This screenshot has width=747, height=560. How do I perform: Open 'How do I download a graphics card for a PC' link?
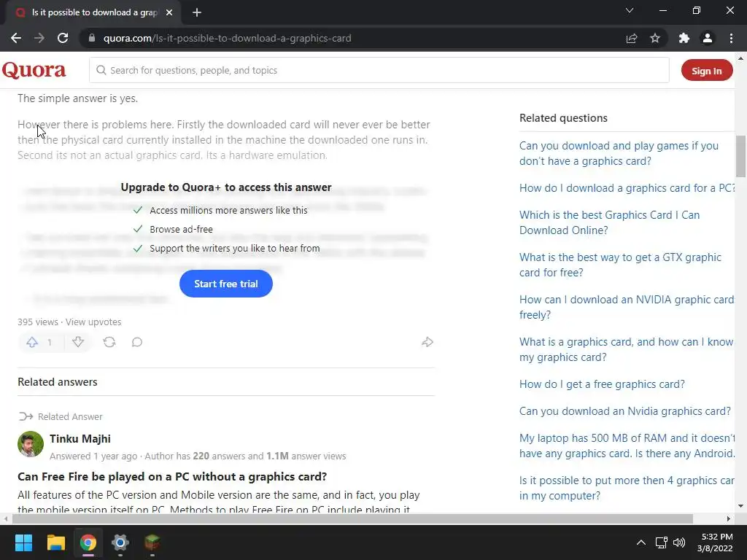point(627,188)
